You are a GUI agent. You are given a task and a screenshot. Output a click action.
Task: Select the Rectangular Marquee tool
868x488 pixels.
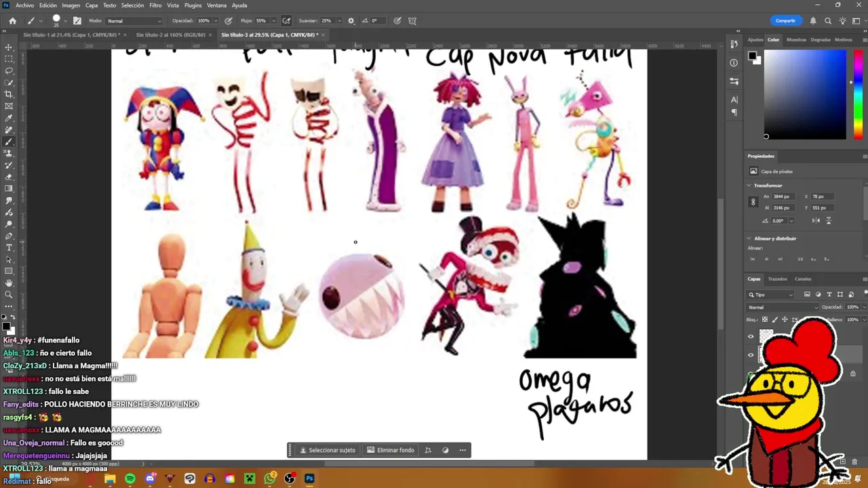[x=9, y=59]
